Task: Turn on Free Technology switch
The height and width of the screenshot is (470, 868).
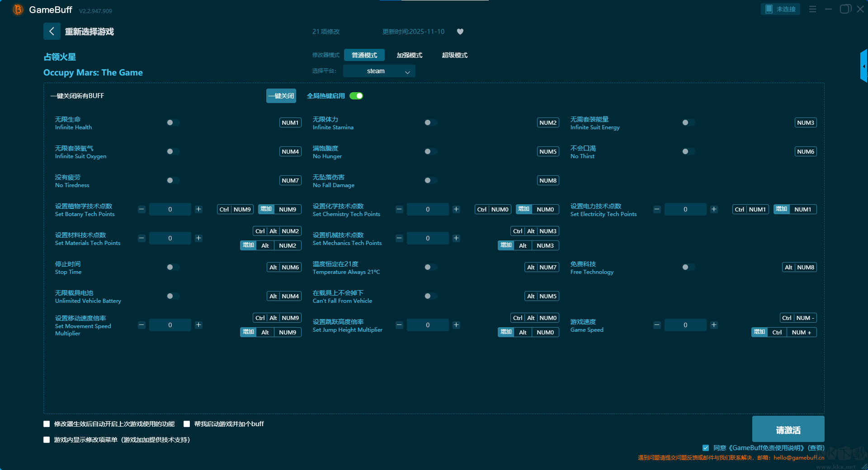Action: (x=689, y=267)
